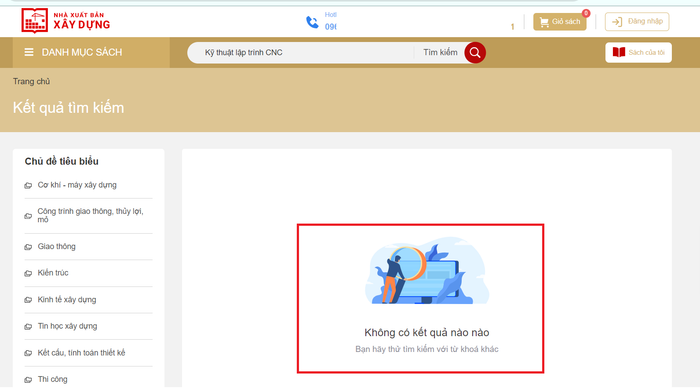Click the Chủ đề tiêu biểu heading
This screenshot has width=700, height=390.
tap(62, 161)
